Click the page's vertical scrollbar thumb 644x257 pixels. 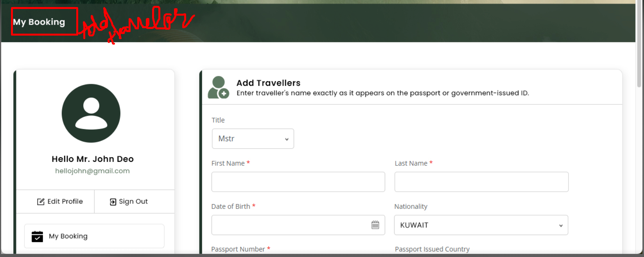(x=639, y=43)
